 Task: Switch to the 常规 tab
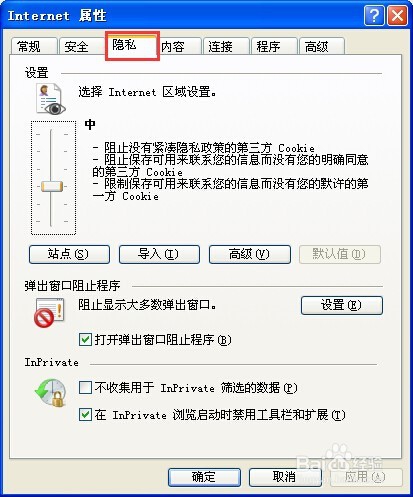pyautogui.click(x=34, y=46)
